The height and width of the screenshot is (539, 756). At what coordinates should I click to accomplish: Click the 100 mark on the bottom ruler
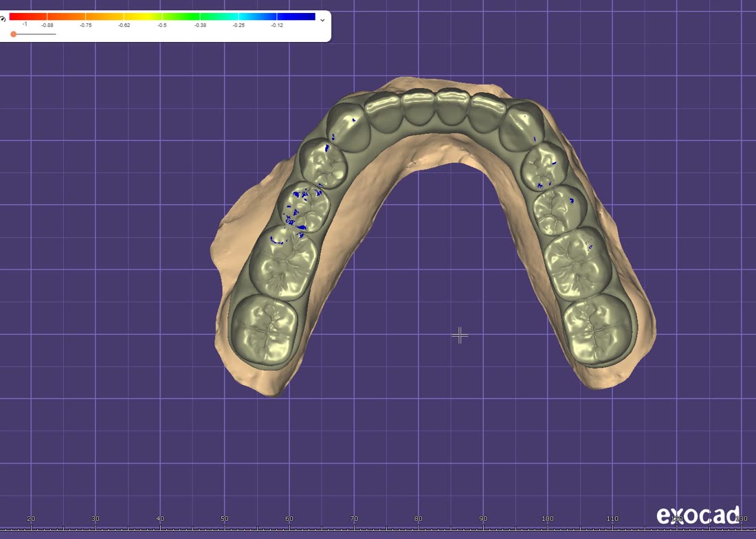coord(547,519)
